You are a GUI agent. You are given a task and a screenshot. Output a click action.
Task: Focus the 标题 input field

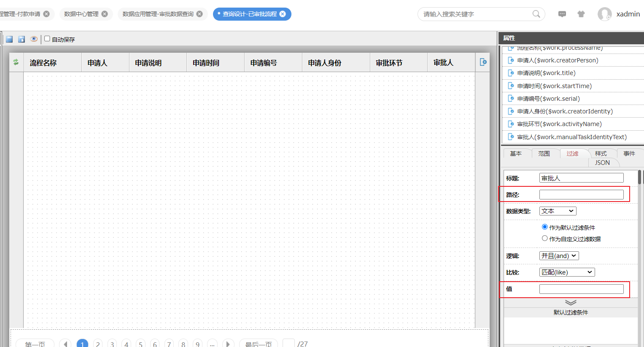pyautogui.click(x=581, y=178)
